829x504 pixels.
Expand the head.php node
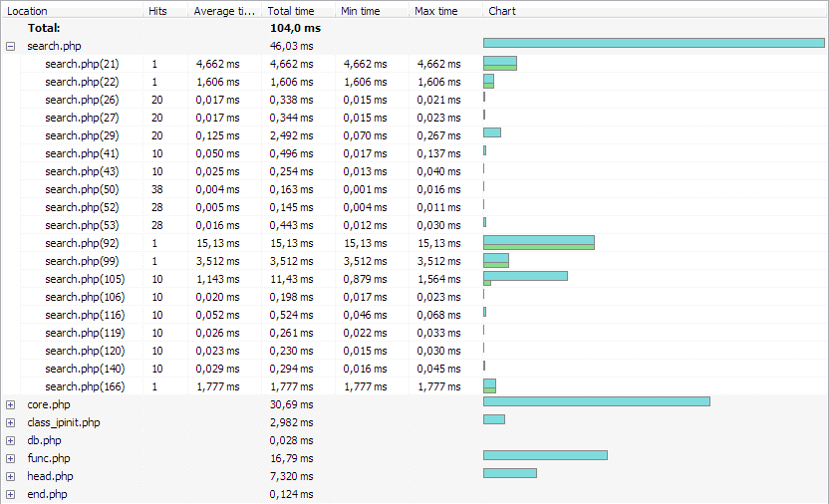(10, 476)
